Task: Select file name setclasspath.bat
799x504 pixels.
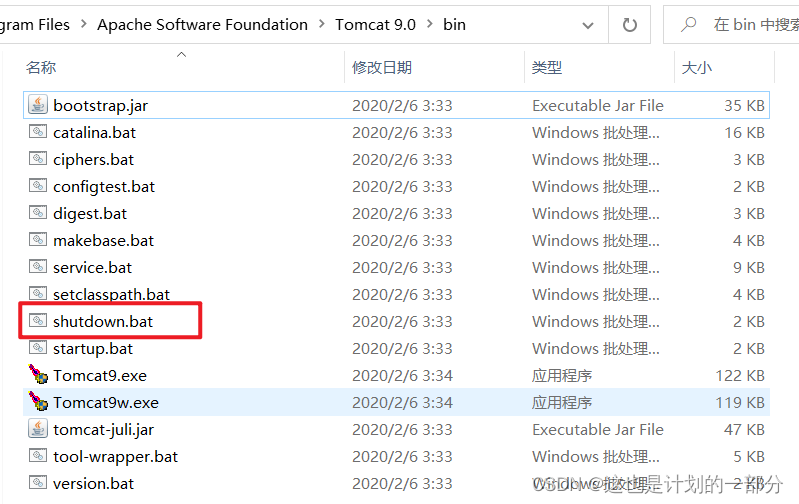Action: pyautogui.click(x=112, y=295)
